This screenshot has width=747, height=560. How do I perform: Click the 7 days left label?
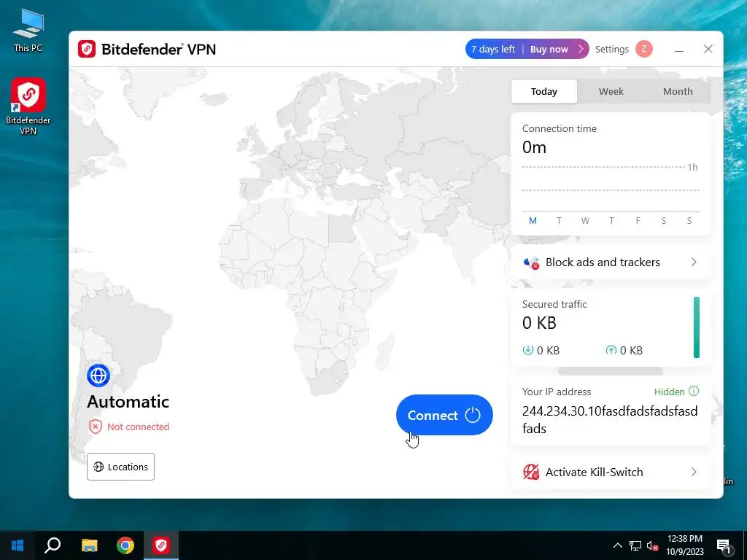(493, 49)
